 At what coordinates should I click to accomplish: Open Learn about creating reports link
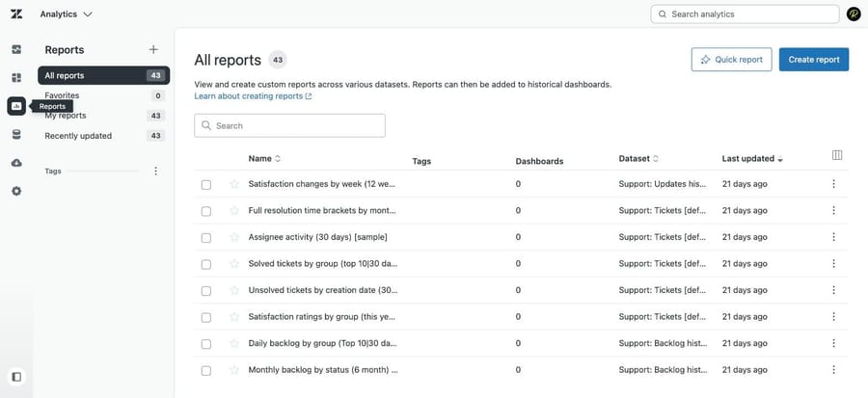253,96
